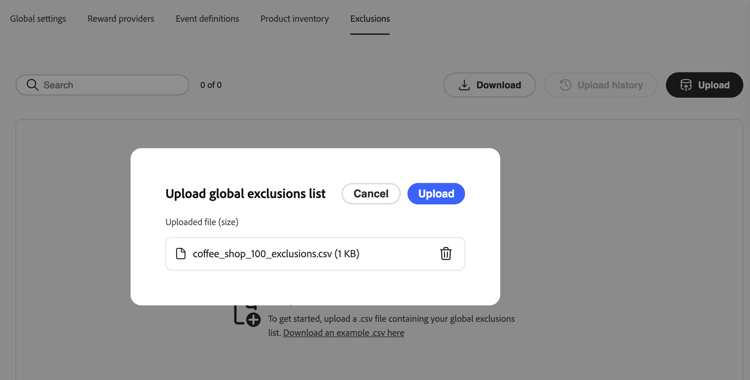The image size is (750, 380).
Task: Click the black Upload button in the toolbar
Action: pyautogui.click(x=704, y=85)
